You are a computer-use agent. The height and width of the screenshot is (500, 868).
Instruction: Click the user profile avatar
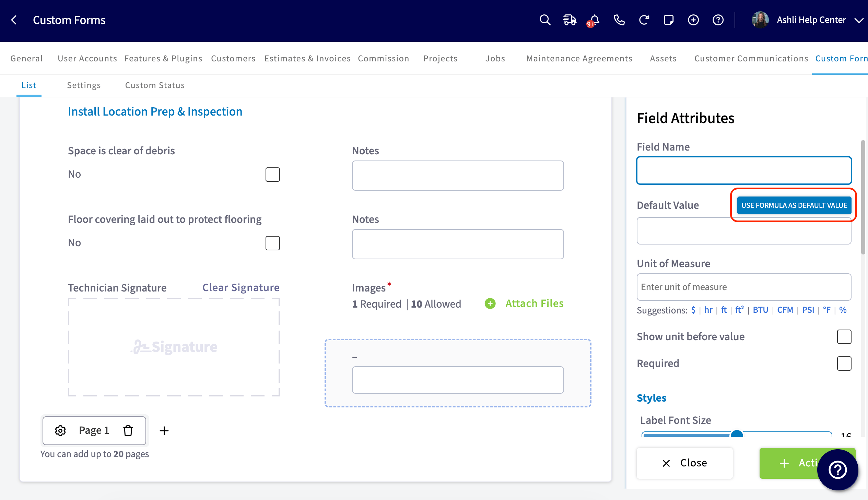760,20
